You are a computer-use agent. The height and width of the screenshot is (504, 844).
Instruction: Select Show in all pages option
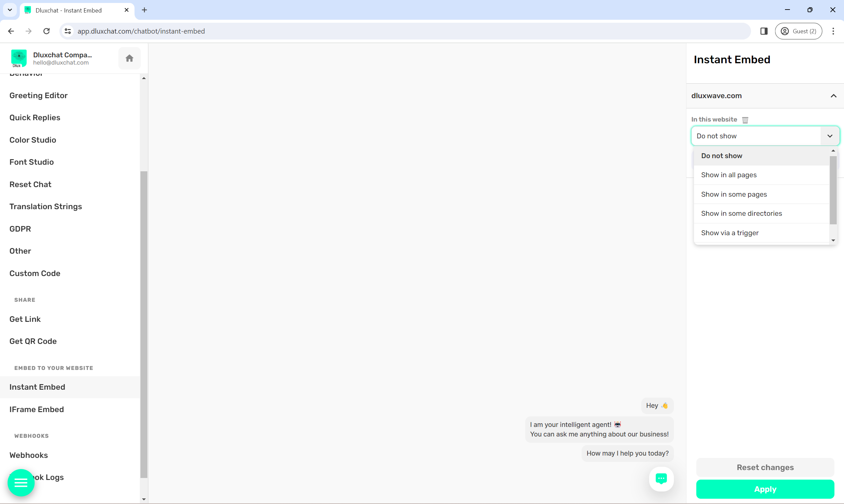tap(728, 175)
